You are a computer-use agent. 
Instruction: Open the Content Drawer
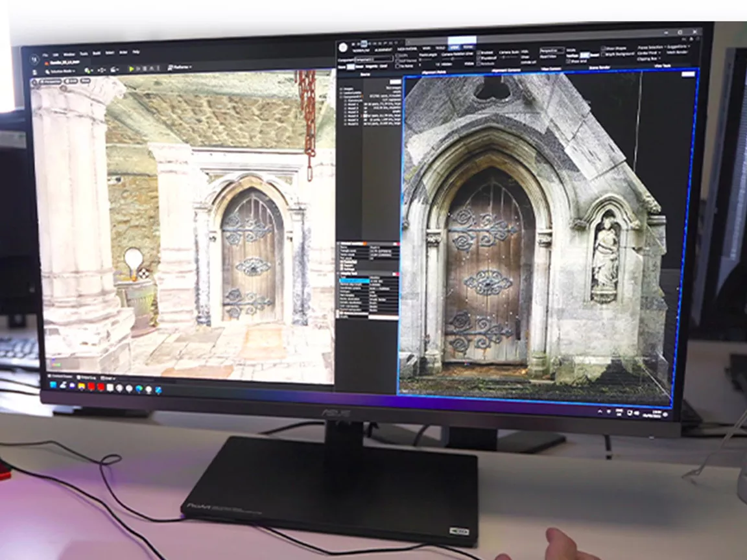62,377
